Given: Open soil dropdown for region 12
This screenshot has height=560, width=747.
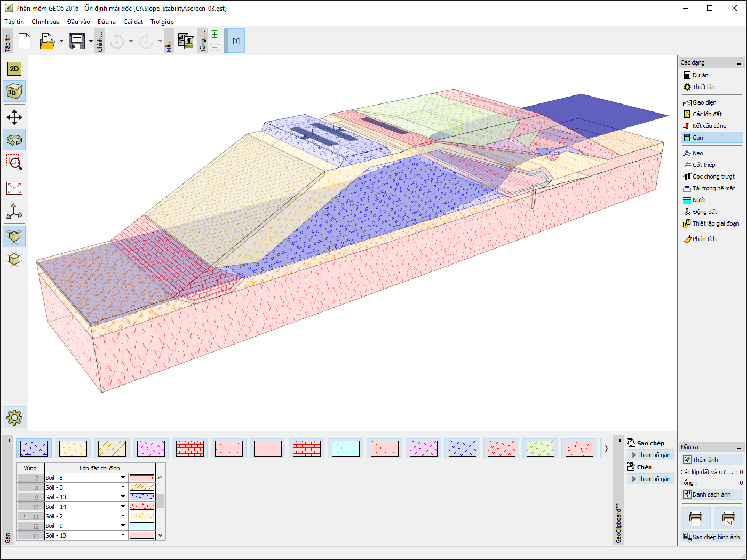Looking at the screenshot, I should click(123, 526).
